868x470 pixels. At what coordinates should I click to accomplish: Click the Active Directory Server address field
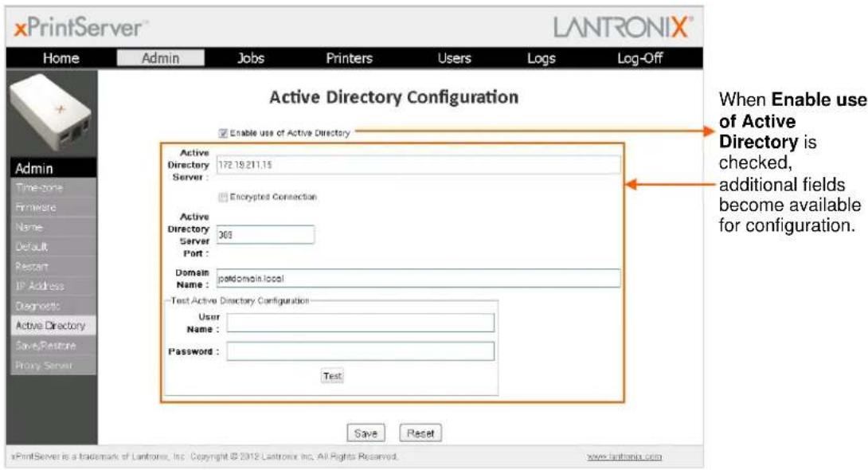coord(419,165)
